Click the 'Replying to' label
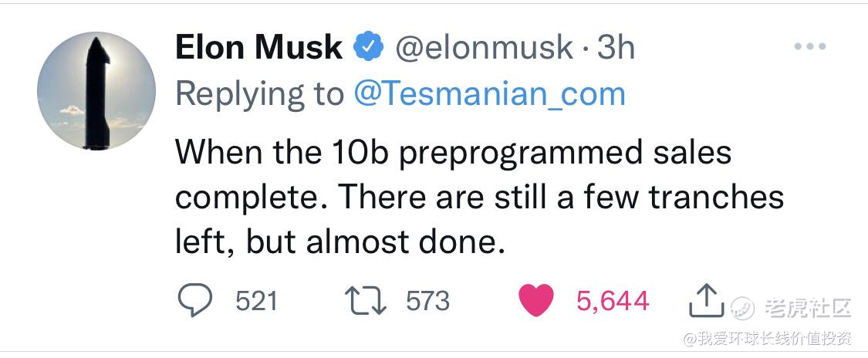 pyautogui.click(x=259, y=95)
